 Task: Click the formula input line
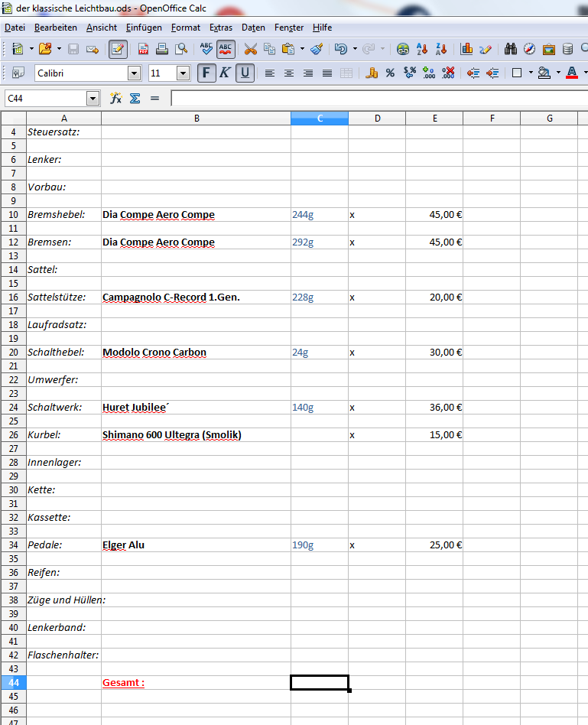click(x=379, y=98)
